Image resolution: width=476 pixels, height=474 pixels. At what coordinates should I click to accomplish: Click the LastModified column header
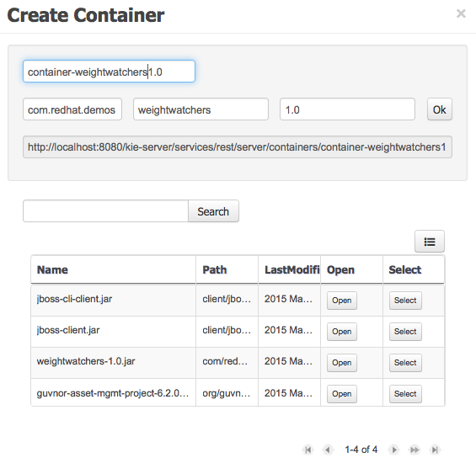click(289, 269)
